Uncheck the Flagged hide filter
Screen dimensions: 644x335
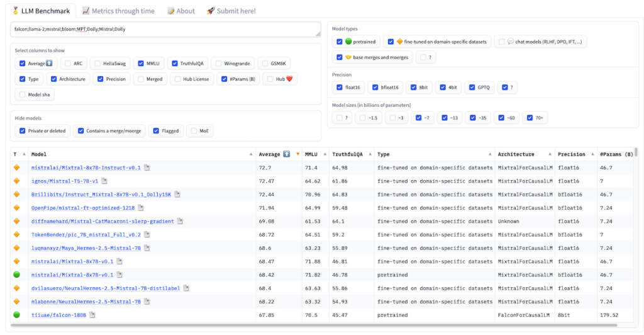(156, 131)
